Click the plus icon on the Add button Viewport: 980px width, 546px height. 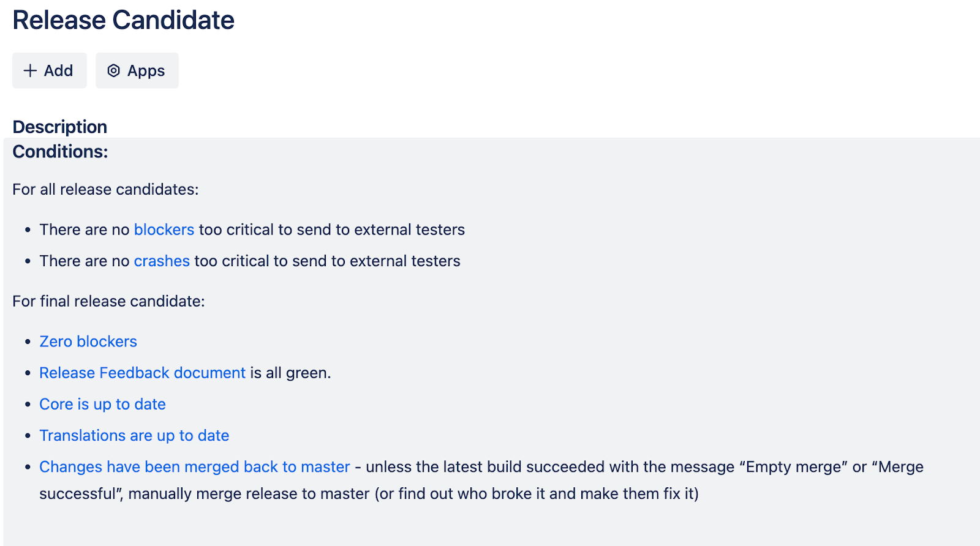[29, 70]
